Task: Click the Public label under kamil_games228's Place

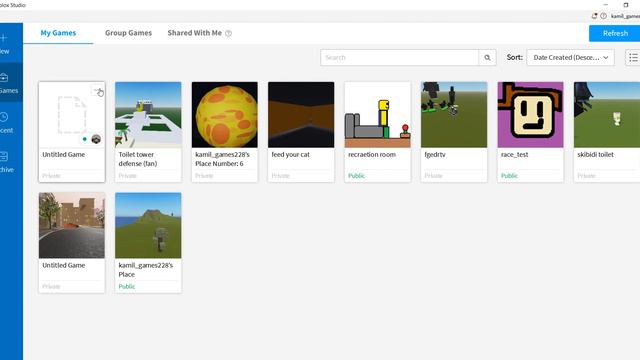Action: (127, 287)
